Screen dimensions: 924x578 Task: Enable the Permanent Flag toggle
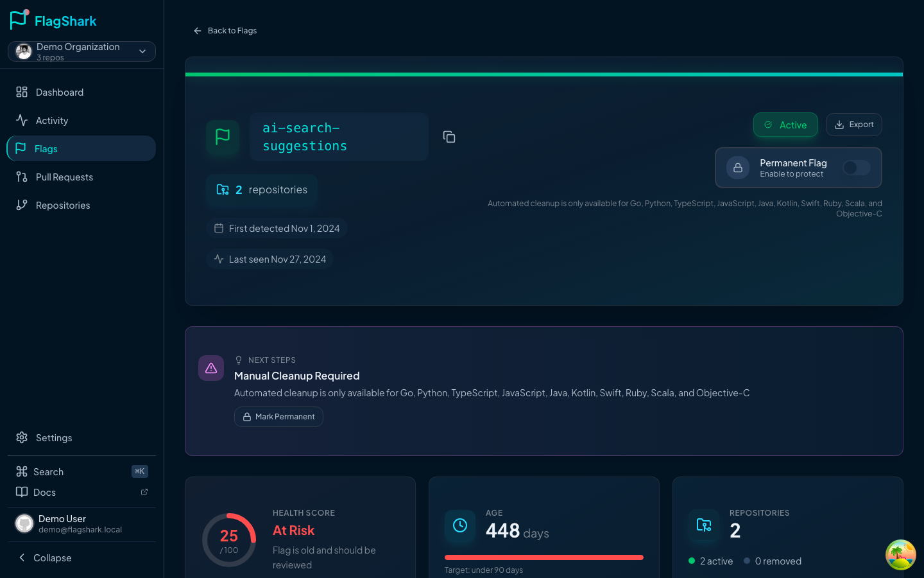pos(856,168)
